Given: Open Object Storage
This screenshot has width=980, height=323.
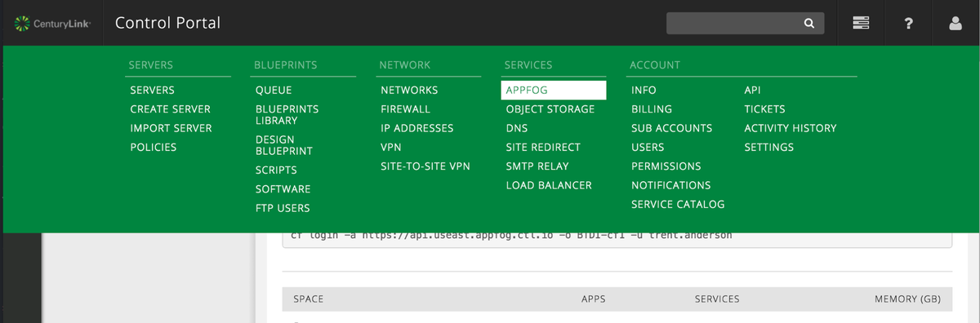Looking at the screenshot, I should [x=550, y=109].
